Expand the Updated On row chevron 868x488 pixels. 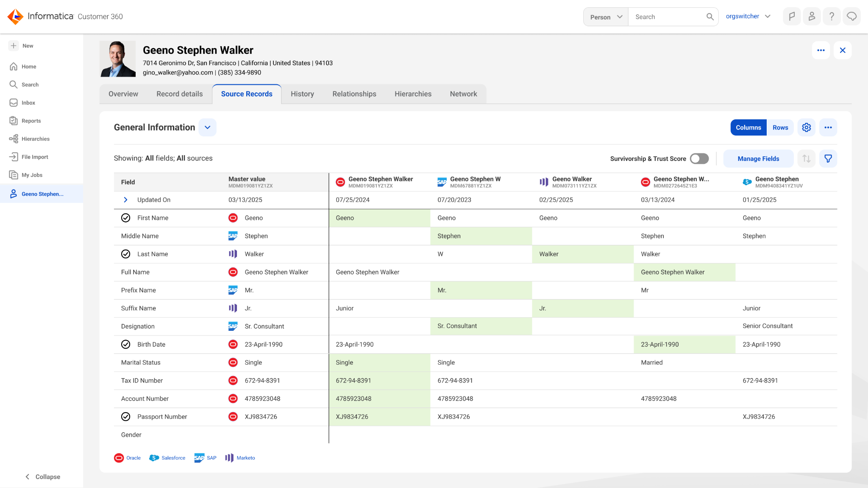pyautogui.click(x=125, y=200)
